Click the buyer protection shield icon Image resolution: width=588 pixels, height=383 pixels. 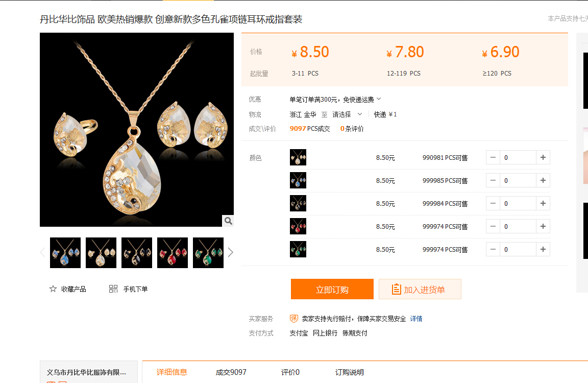(x=294, y=319)
